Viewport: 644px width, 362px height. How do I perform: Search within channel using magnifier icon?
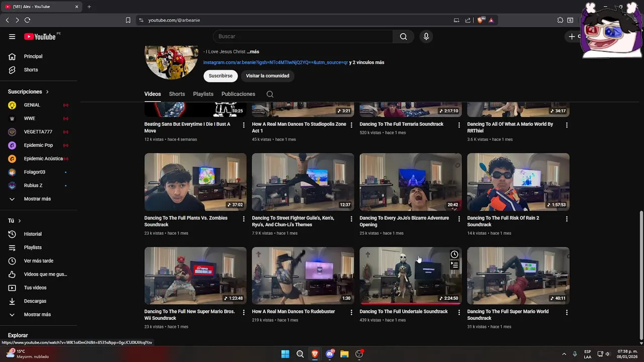(x=270, y=94)
